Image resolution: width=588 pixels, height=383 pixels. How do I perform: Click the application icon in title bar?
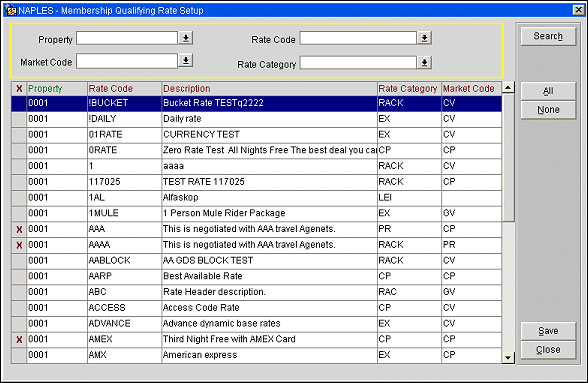[10, 10]
